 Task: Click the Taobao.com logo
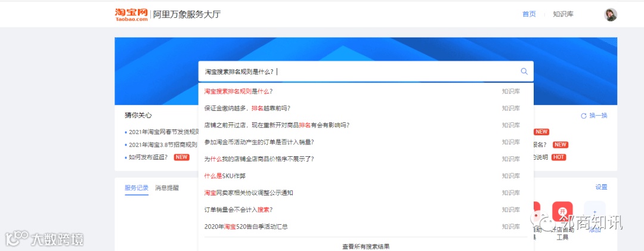131,14
